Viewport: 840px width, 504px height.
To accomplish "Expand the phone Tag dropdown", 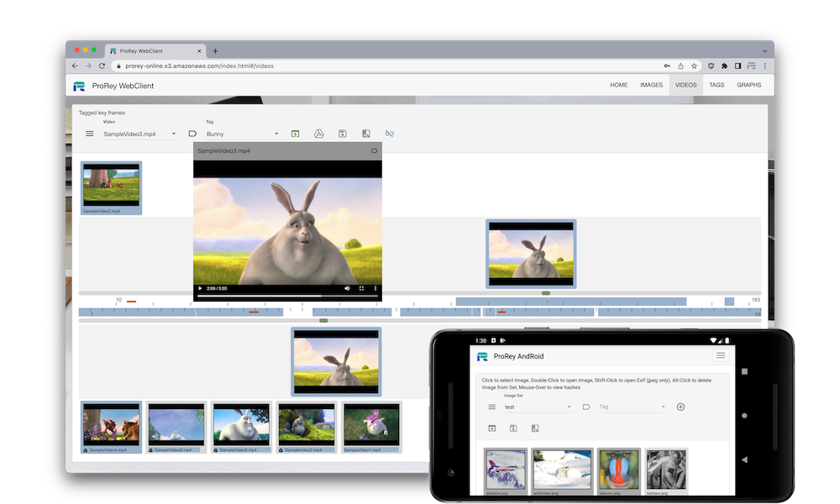I will click(x=633, y=407).
